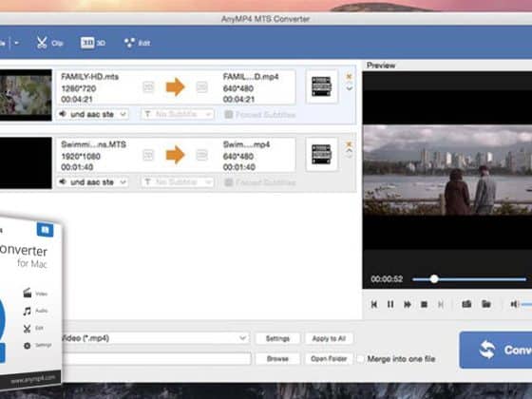This screenshot has height=399, width=532.
Task: Move the Swimming item up with chevron
Action: 350,151
